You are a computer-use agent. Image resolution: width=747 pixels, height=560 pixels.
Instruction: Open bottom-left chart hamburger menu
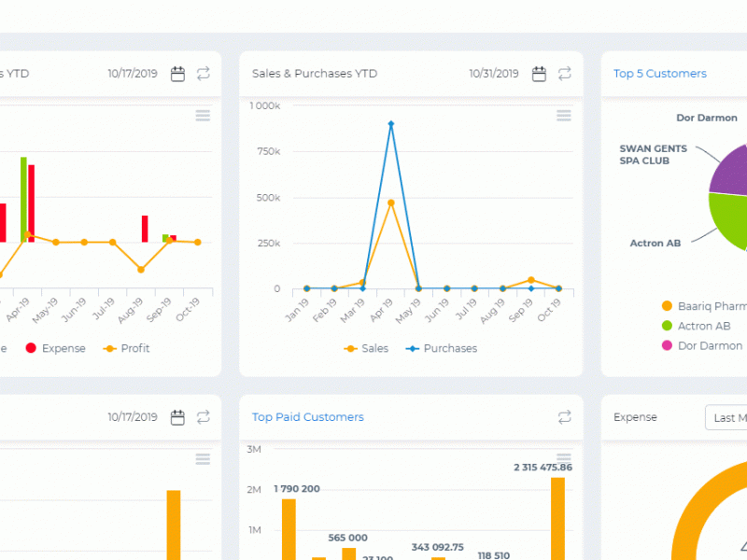(x=203, y=459)
